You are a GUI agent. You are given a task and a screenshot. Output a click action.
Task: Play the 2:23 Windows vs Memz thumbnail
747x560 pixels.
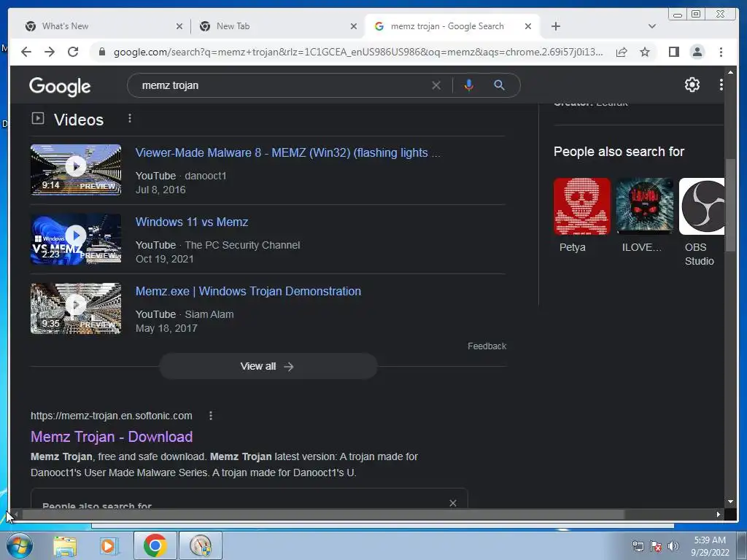click(x=76, y=239)
